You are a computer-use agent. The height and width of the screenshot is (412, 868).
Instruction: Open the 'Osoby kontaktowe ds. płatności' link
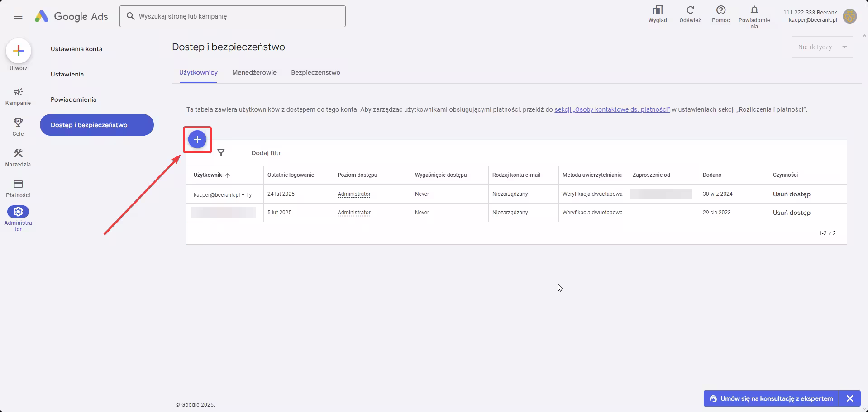pyautogui.click(x=612, y=109)
